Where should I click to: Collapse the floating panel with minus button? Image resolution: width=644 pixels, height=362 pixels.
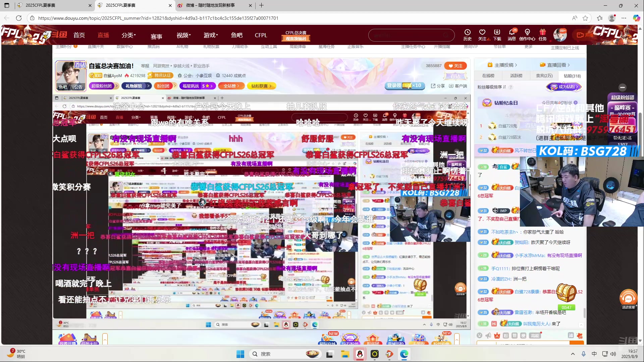click(x=623, y=87)
